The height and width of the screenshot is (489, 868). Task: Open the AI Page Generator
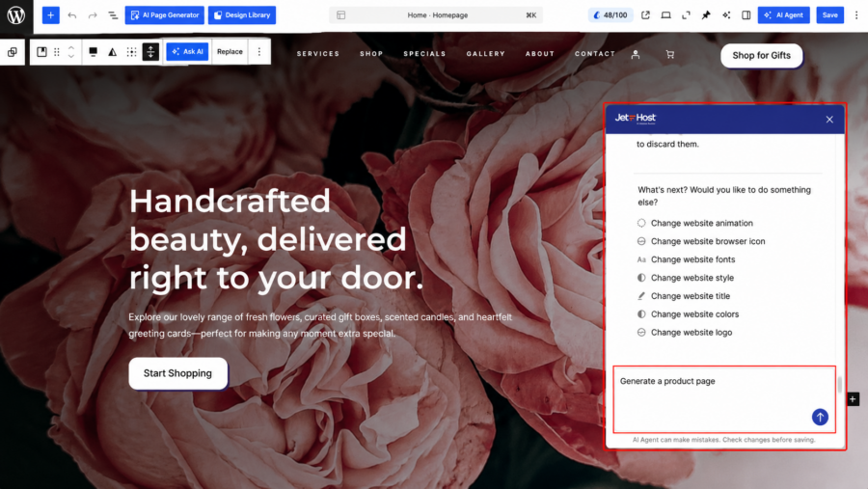pyautogui.click(x=164, y=15)
